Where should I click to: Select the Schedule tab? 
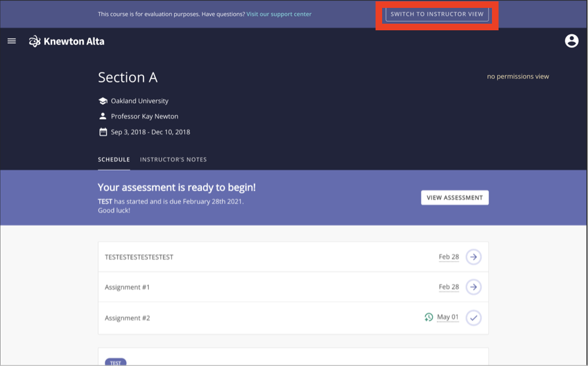[x=114, y=159]
